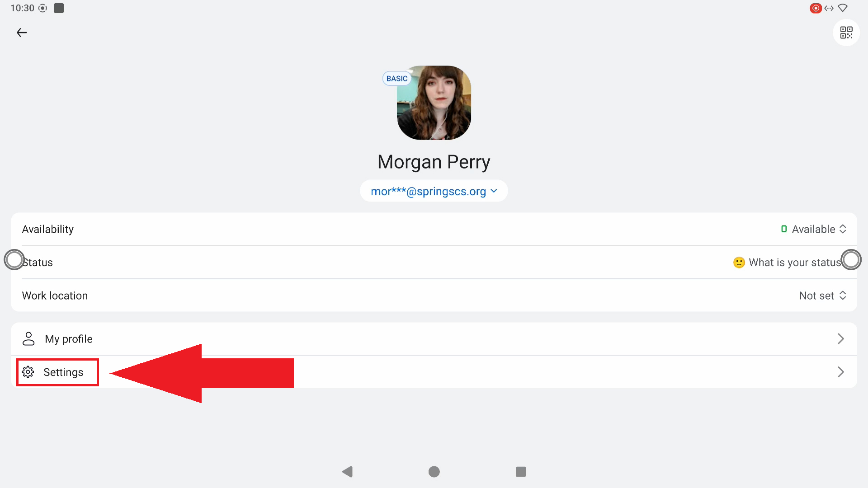Tap the Android home circle button
The image size is (868, 488).
click(434, 472)
